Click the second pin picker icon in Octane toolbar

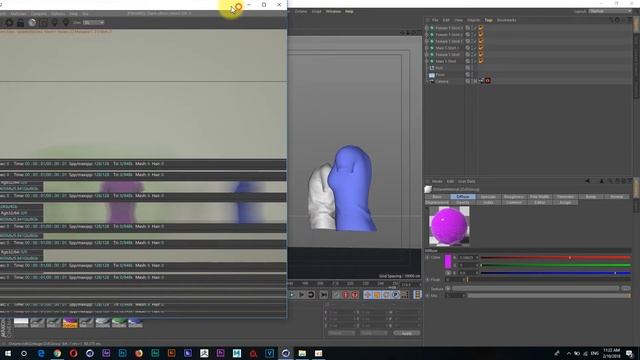tap(65, 23)
